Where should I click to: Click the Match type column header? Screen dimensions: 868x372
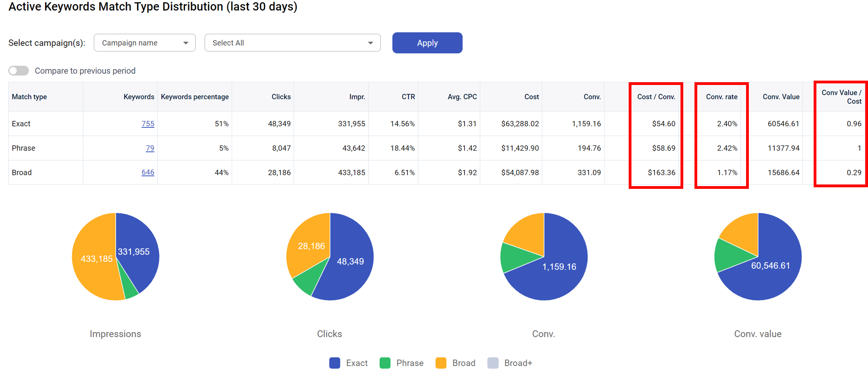click(29, 97)
